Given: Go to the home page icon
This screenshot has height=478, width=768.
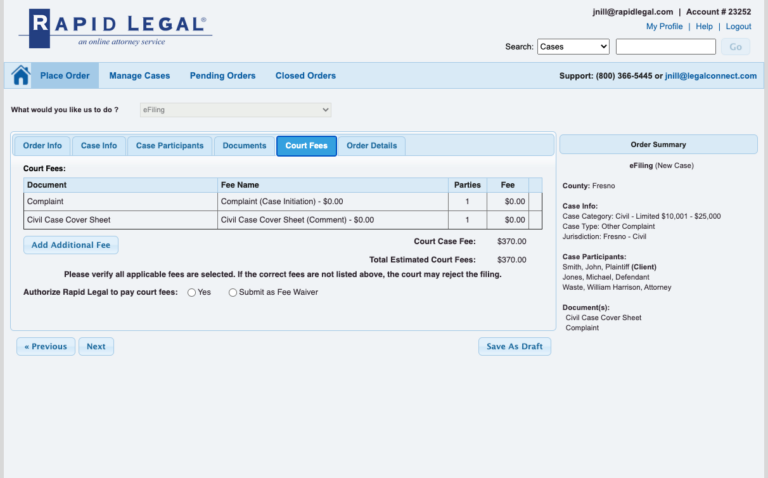Looking at the screenshot, I should coord(21,75).
